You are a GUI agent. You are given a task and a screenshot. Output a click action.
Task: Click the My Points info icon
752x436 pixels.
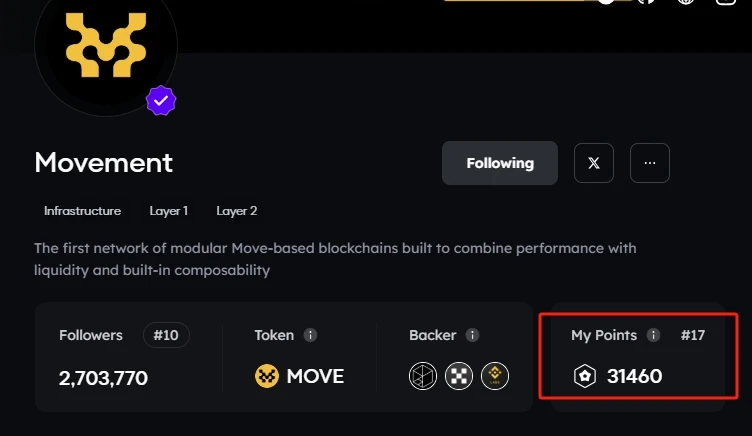653,335
